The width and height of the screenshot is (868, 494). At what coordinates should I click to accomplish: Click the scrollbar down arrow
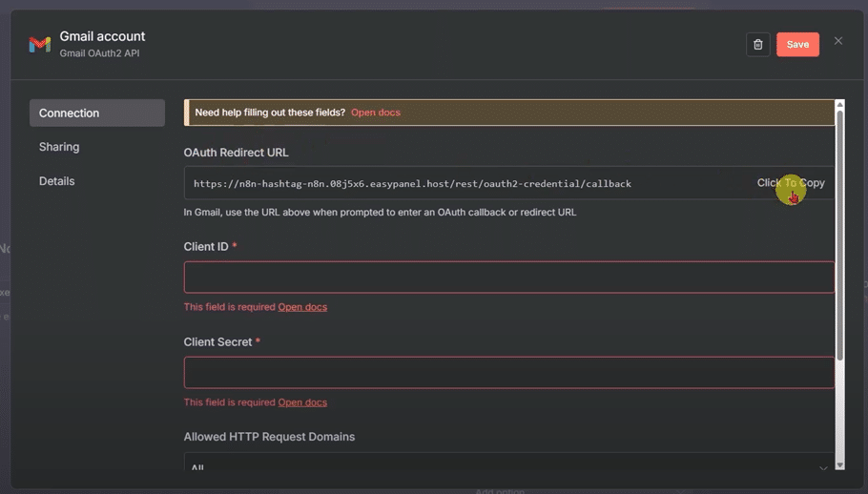(839, 465)
